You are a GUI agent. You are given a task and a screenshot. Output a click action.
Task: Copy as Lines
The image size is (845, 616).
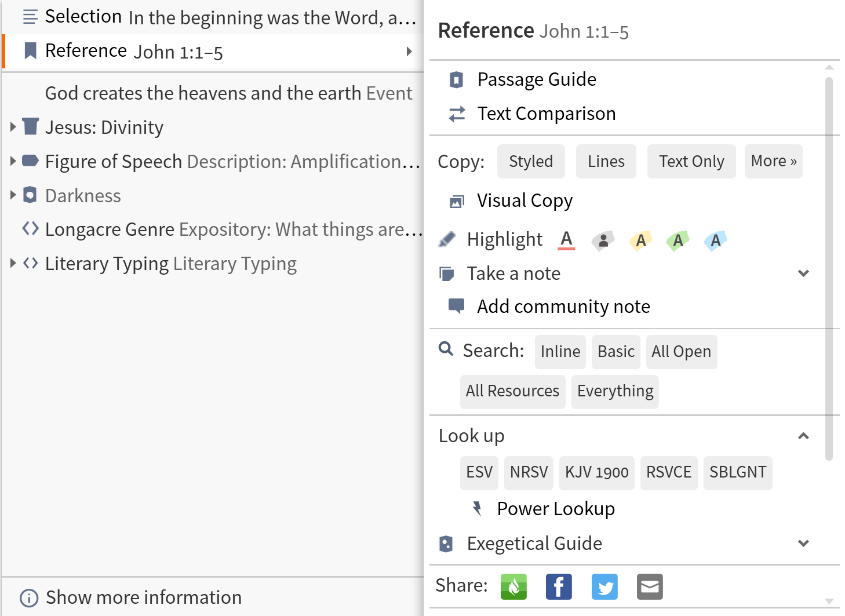(606, 161)
